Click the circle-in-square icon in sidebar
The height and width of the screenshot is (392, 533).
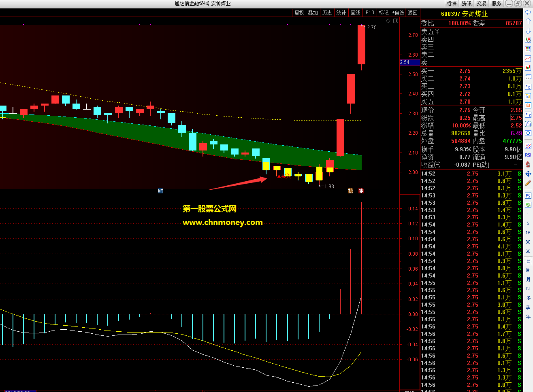tap(528, 133)
